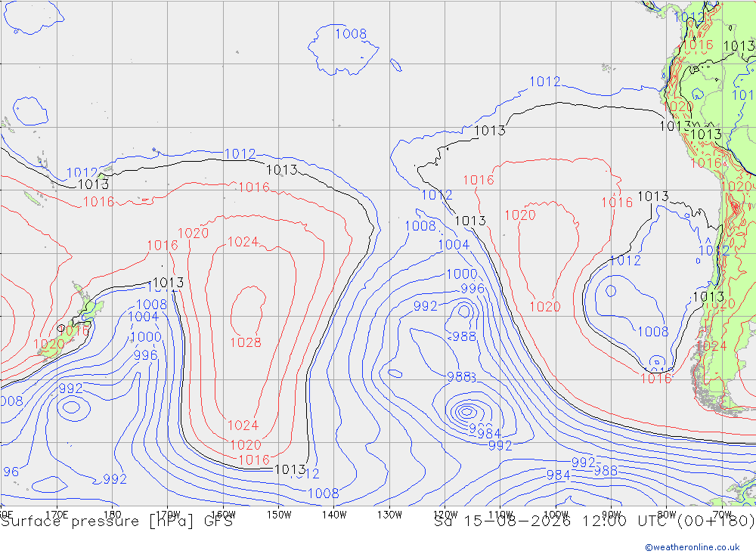This screenshot has width=756, height=554.
Task: Click the 170E longitude axis label
Action: point(57,514)
